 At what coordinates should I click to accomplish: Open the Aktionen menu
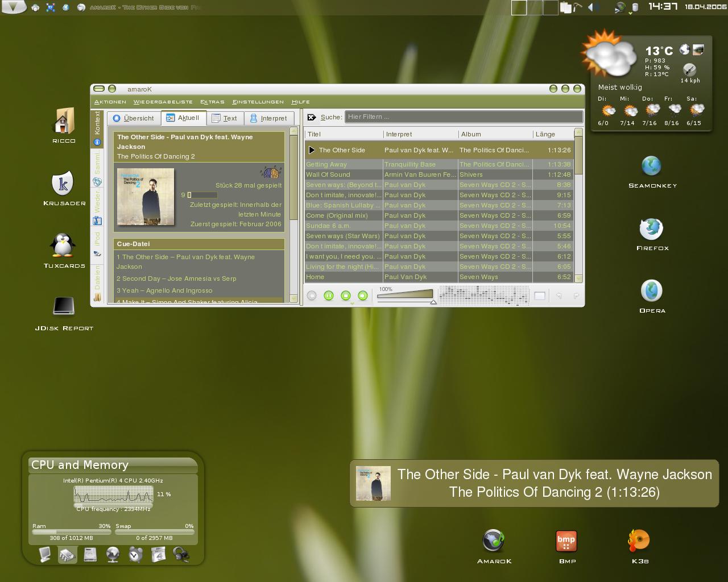110,102
